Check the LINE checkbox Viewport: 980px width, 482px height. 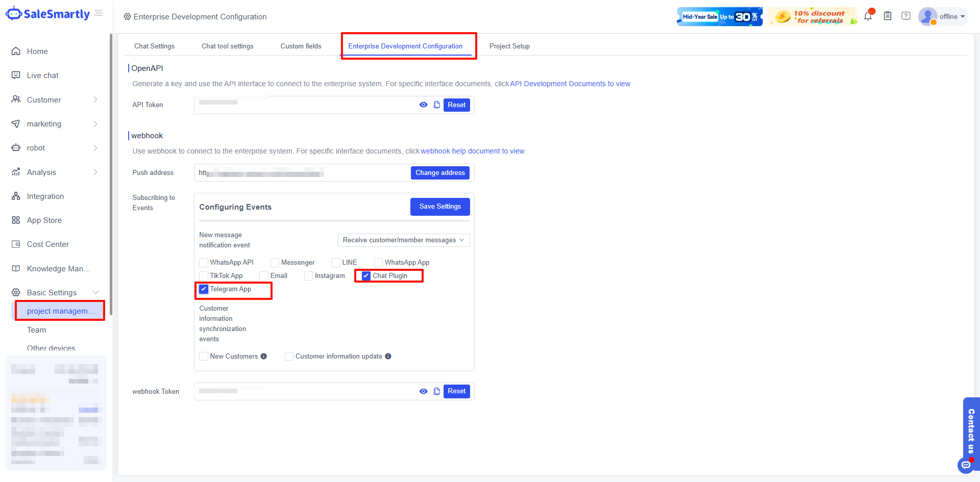click(336, 263)
